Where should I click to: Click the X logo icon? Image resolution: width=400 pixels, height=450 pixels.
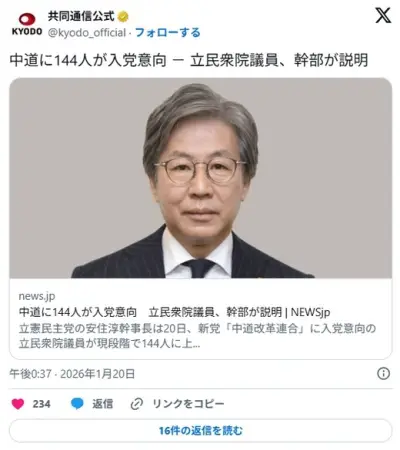point(383,16)
